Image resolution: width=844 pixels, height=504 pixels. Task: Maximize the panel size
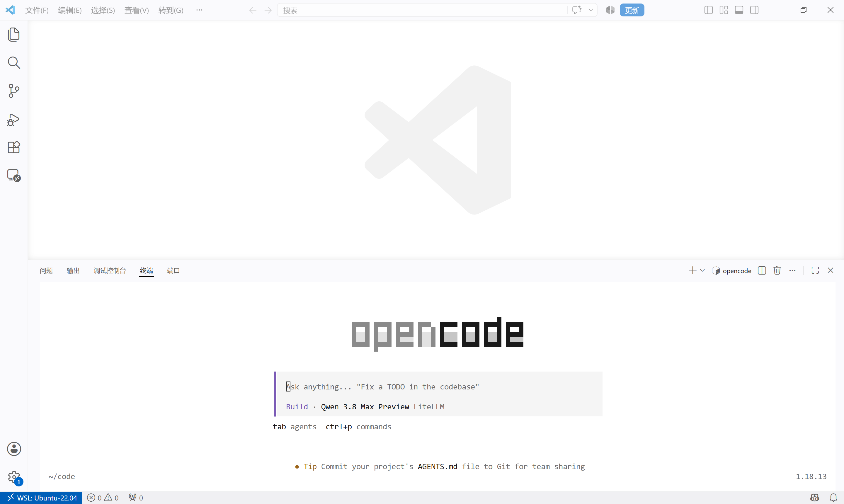[x=815, y=270]
